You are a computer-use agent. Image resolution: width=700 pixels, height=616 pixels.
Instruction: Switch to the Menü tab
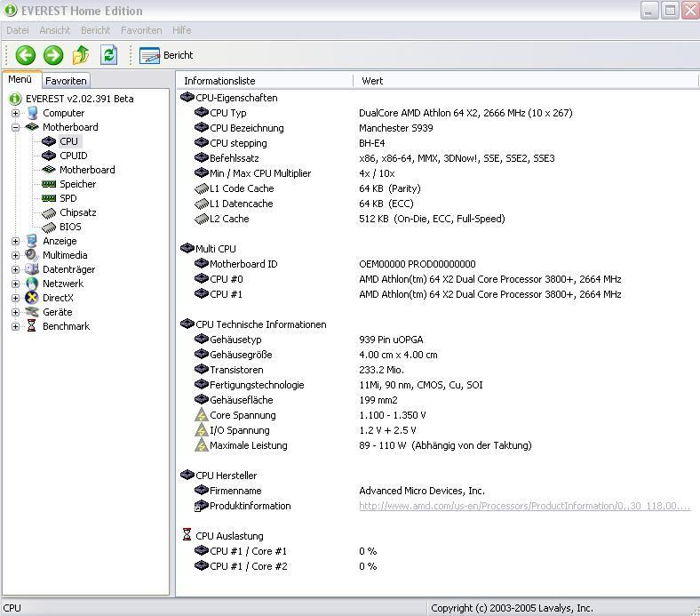tap(20, 79)
